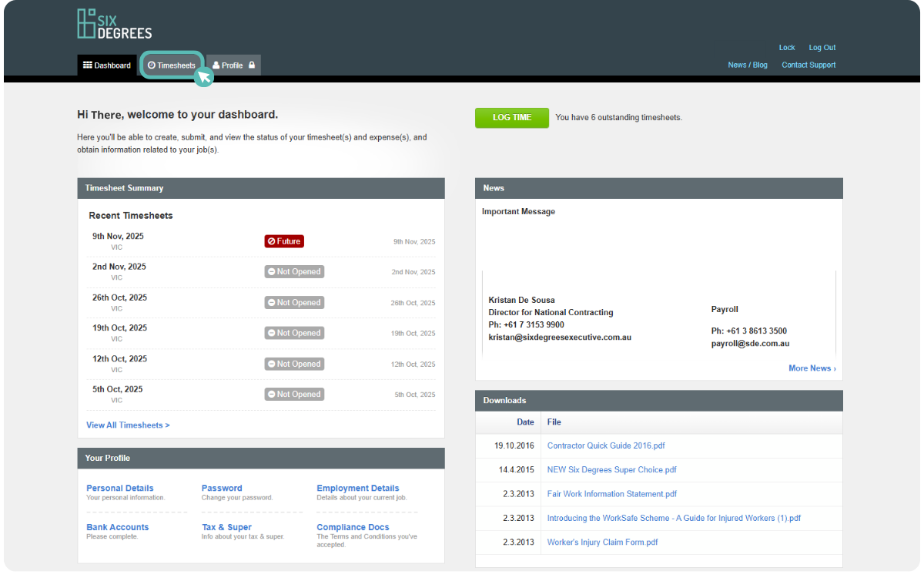Click the cursor arrow icon near Timesheets
The height and width of the screenshot is (578, 924).
(203, 76)
